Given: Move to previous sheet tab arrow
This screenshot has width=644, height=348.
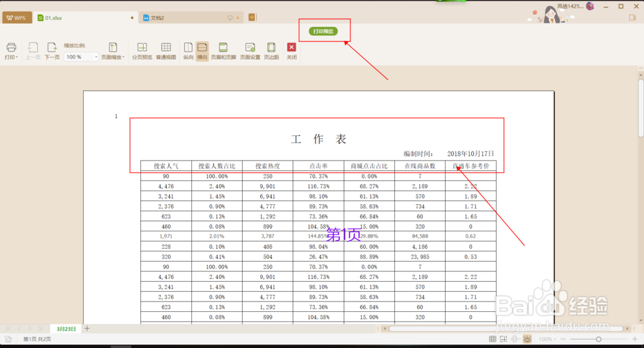Looking at the screenshot, I should pyautogui.click(x=19, y=329).
